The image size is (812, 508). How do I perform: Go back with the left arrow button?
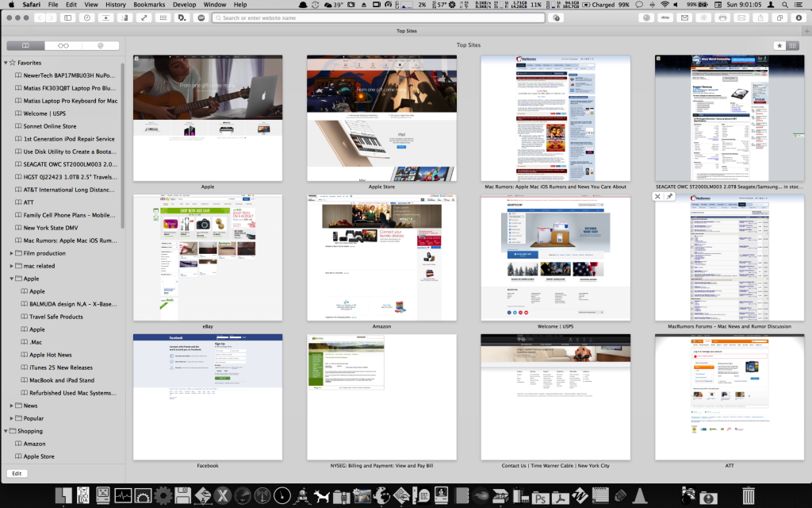(40, 17)
